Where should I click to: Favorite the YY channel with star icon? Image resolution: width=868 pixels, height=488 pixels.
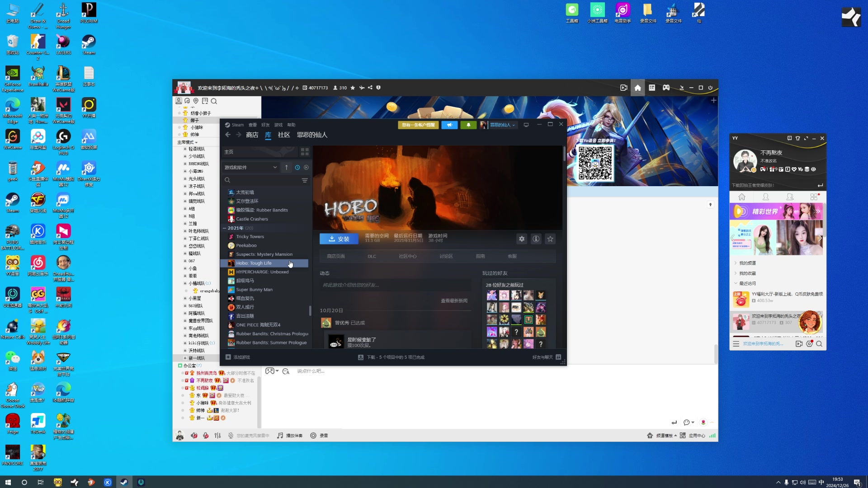[353, 88]
